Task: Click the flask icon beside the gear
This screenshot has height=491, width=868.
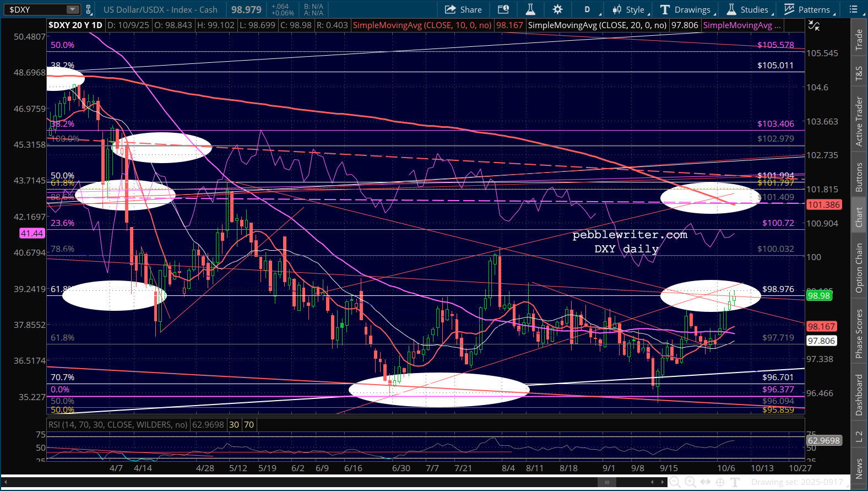Action: (530, 9)
